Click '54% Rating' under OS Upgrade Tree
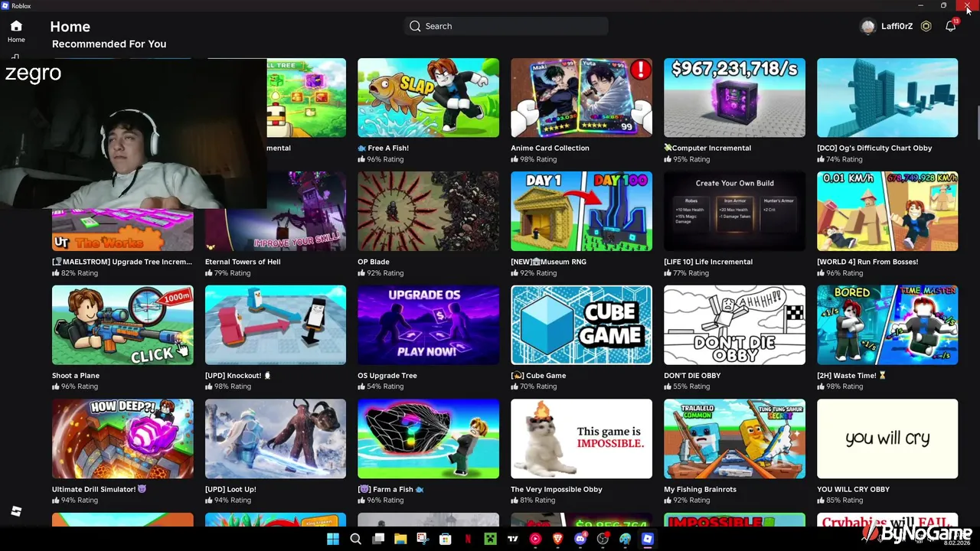 [385, 386]
